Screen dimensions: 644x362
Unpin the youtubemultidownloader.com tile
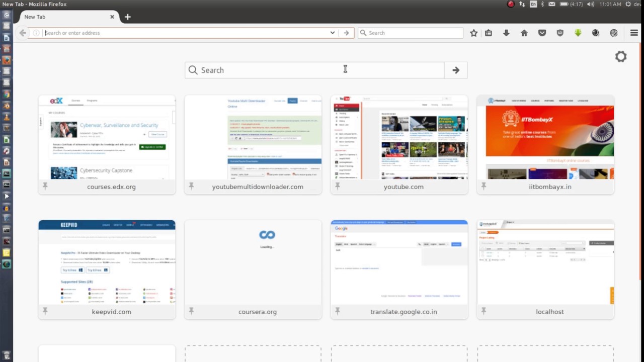pos(191,186)
